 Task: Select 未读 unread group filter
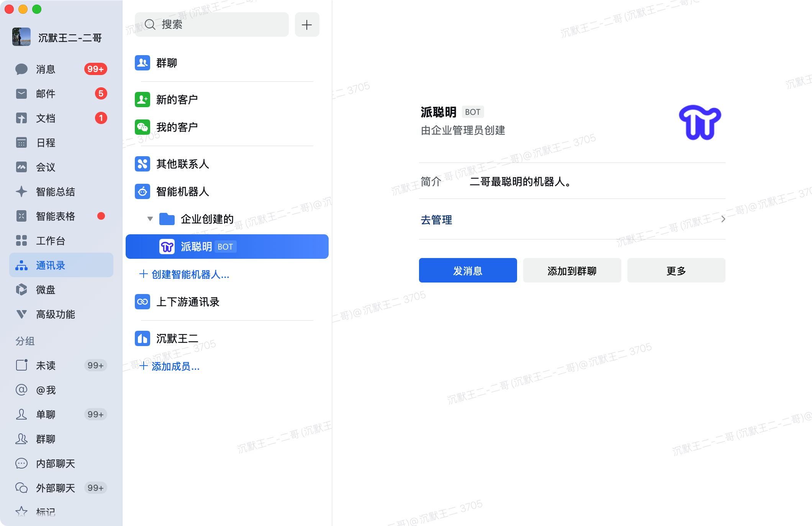46,366
